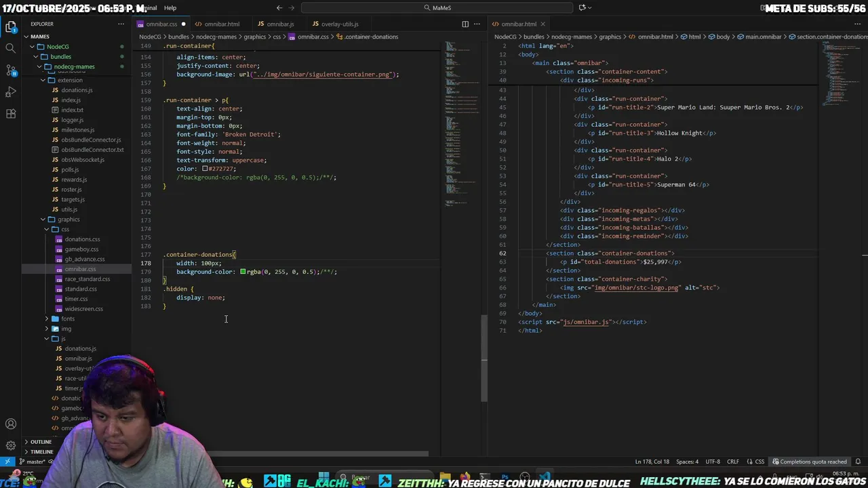The width and height of the screenshot is (868, 488).
Task: Open widescreen.css in explorer
Action: pos(83,309)
